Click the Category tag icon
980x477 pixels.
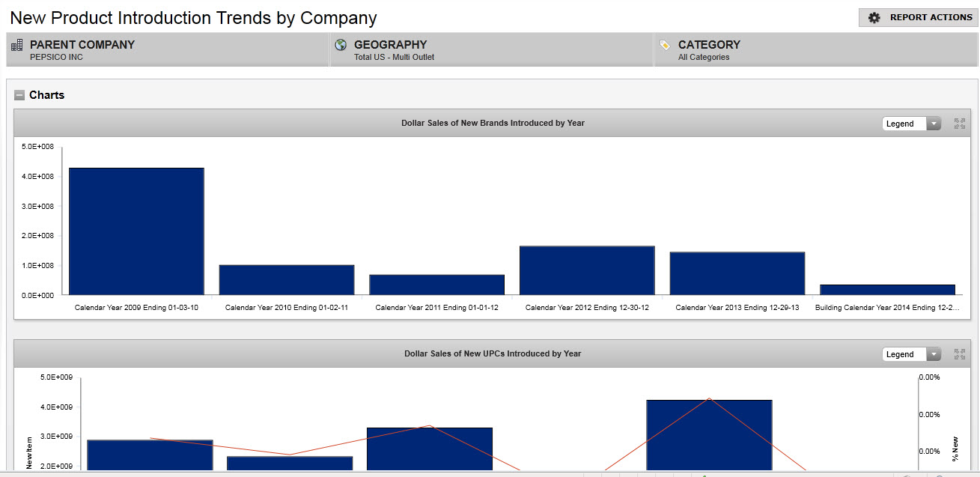[x=664, y=45]
